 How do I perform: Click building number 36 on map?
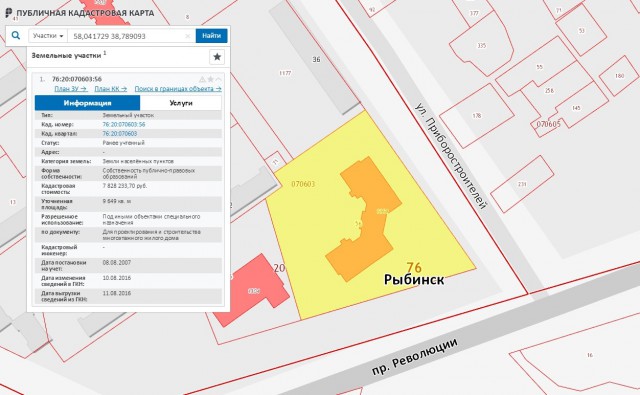[316, 60]
